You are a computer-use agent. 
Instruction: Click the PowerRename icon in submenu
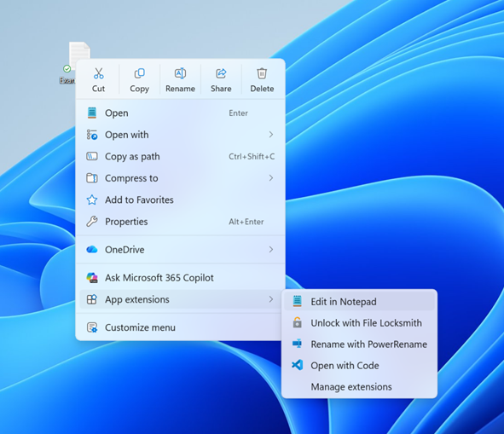tap(298, 344)
